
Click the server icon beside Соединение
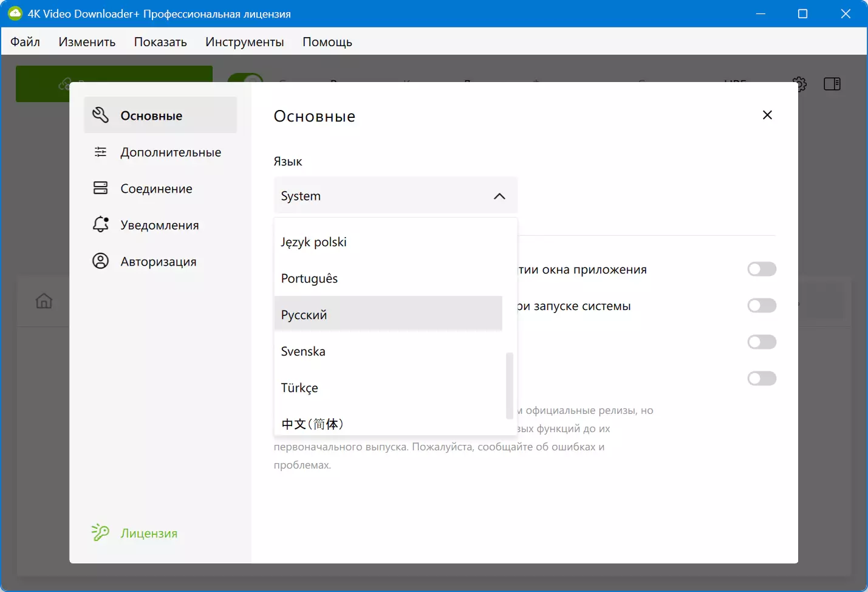pyautogui.click(x=100, y=188)
